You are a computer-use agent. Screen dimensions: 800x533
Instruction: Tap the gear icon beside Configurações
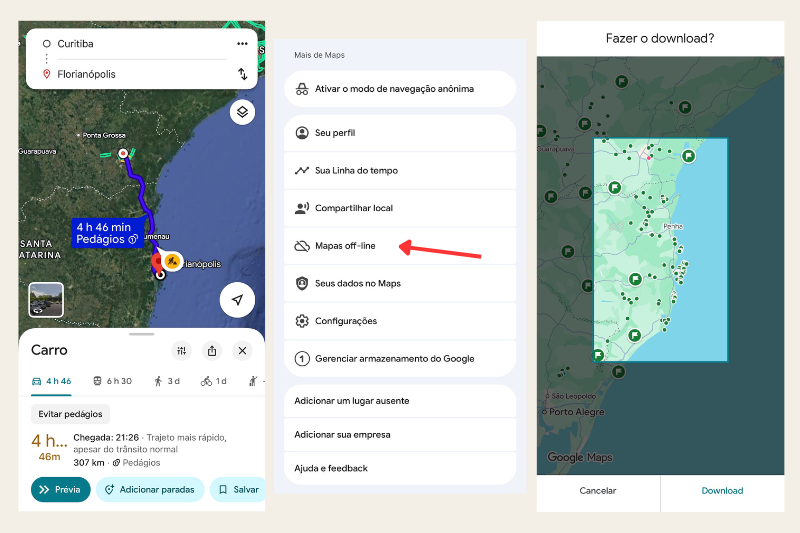pyautogui.click(x=302, y=321)
